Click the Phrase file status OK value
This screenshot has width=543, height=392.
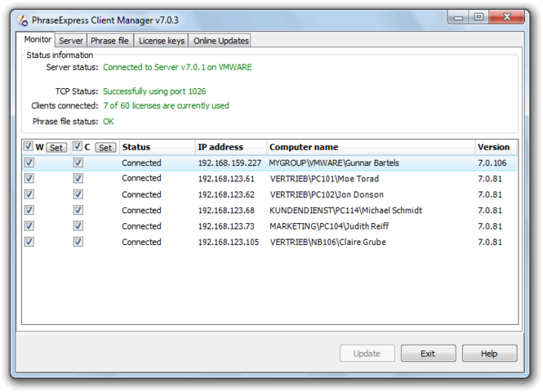(109, 122)
